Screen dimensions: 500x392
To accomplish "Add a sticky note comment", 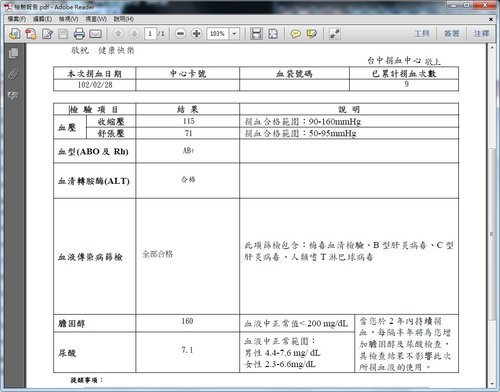I will [295, 34].
